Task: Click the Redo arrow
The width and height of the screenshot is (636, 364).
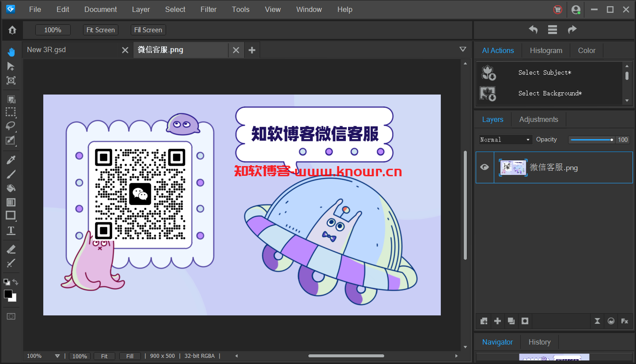Action: [x=572, y=30]
